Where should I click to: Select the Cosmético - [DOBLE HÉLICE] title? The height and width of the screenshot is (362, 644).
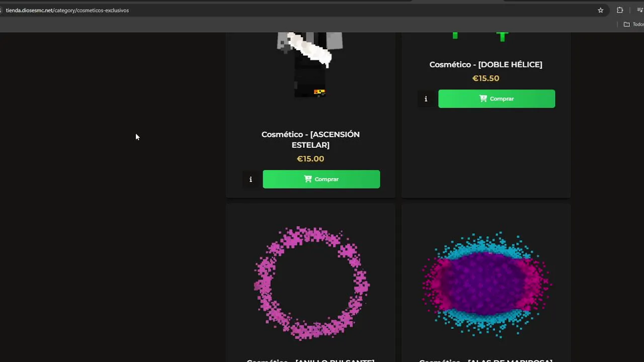pos(486,64)
